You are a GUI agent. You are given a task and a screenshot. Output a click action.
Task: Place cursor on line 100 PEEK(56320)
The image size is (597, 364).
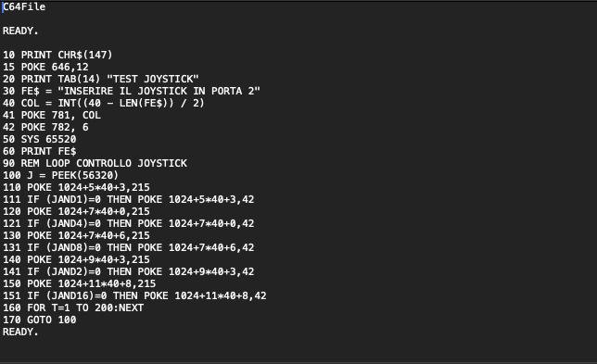[x=61, y=175]
